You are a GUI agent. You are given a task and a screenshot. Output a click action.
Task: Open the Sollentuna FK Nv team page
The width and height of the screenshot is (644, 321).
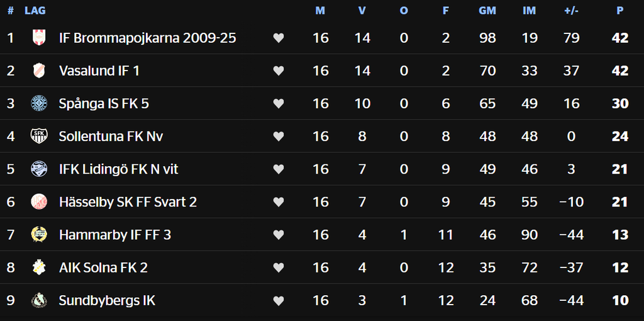111,136
